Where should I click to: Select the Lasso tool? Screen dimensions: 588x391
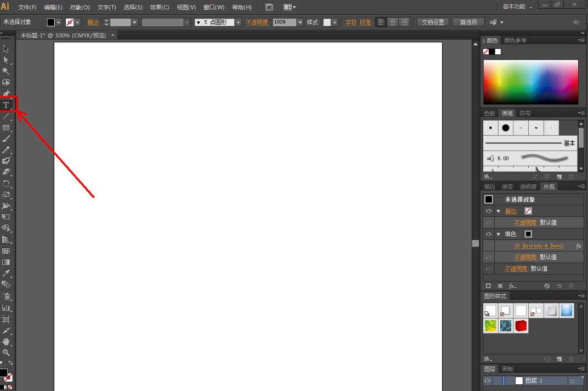click(x=5, y=82)
